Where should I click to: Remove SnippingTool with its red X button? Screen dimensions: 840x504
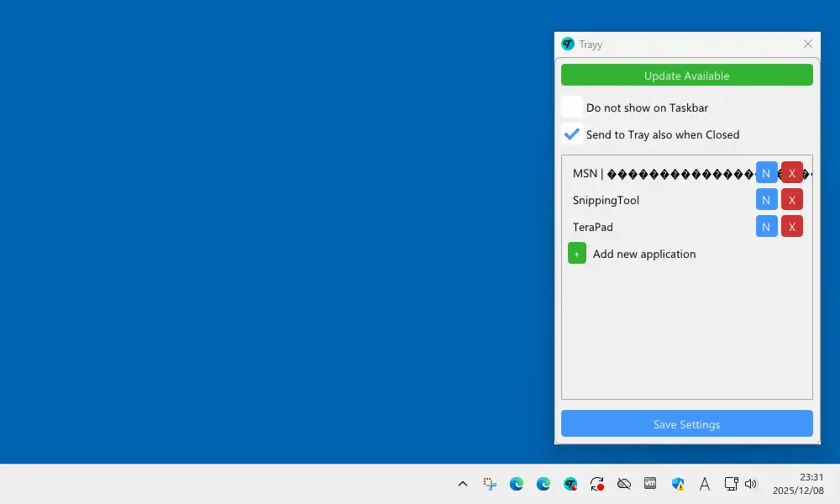[x=792, y=200]
